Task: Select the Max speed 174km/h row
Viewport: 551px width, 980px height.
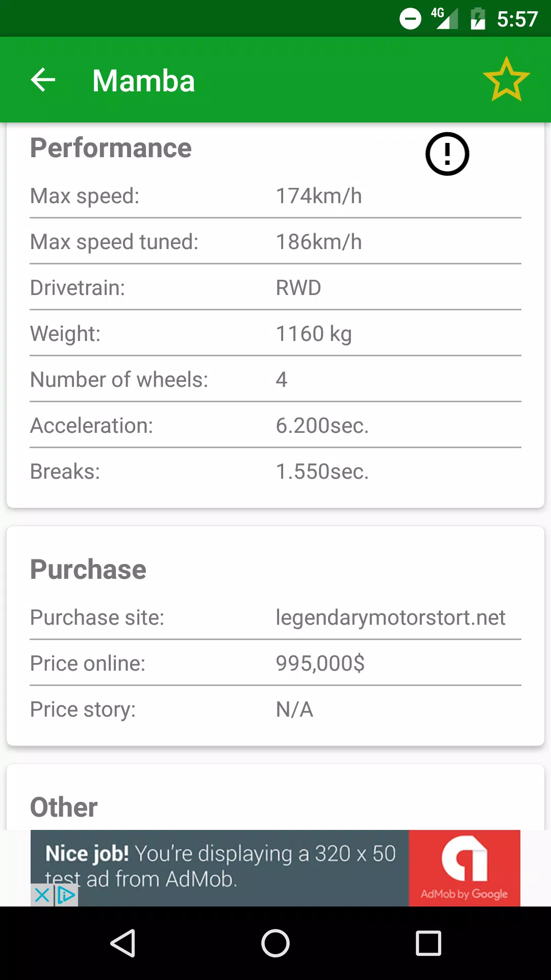Action: (x=275, y=196)
